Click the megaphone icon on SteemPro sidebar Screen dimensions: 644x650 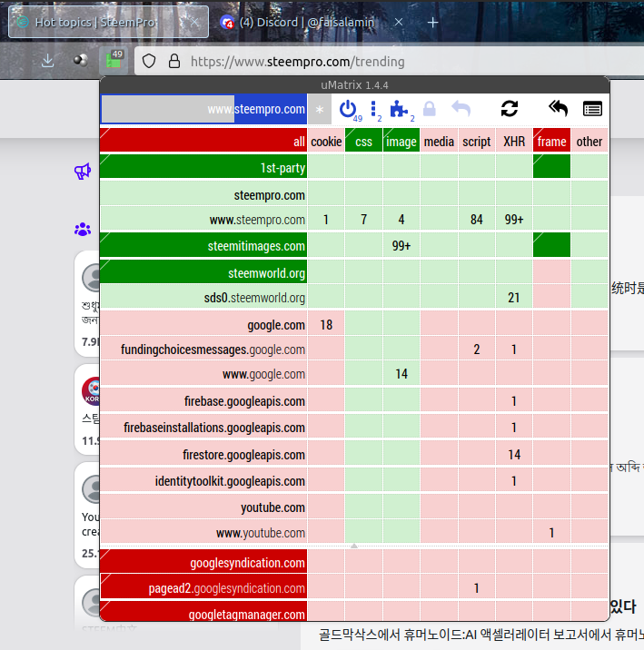pos(83,171)
